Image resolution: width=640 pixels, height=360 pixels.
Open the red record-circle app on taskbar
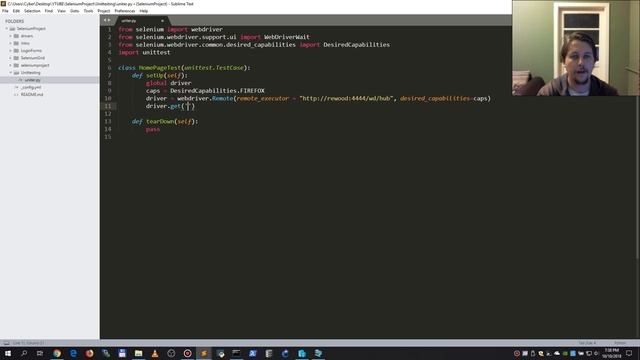[187, 353]
